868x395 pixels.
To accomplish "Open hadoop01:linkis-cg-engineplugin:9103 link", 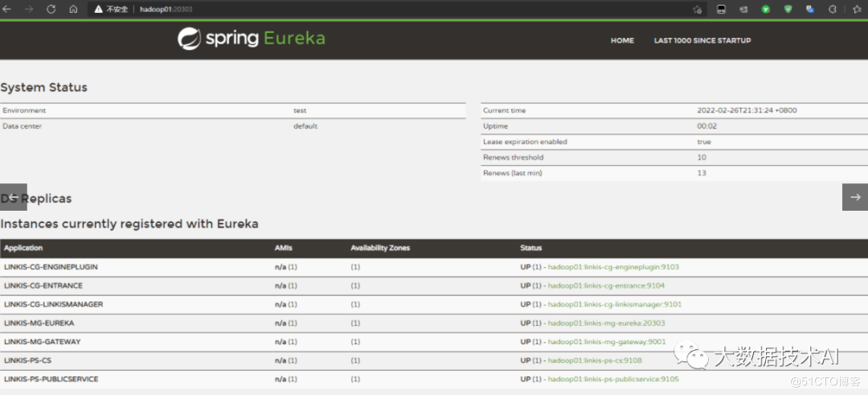I will (x=613, y=267).
